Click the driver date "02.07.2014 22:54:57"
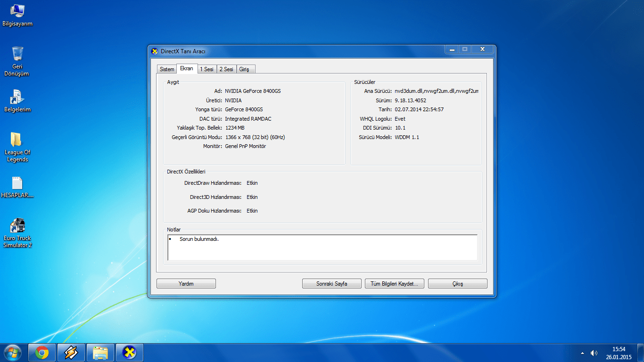This screenshot has height=362, width=644. [x=419, y=109]
